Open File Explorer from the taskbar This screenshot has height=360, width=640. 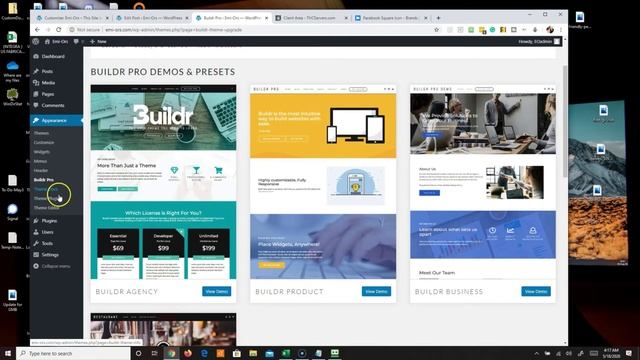[253, 353]
